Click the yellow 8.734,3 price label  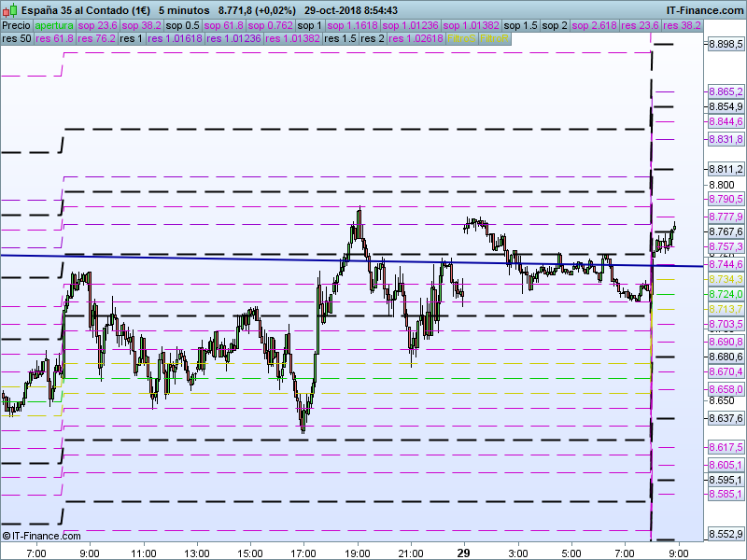tap(726, 279)
